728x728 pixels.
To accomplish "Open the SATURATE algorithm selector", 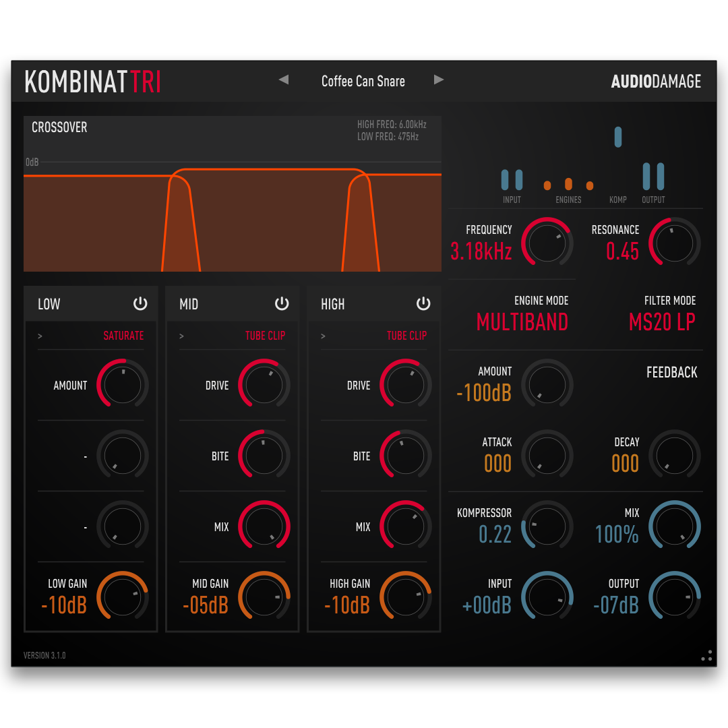I will tap(123, 336).
